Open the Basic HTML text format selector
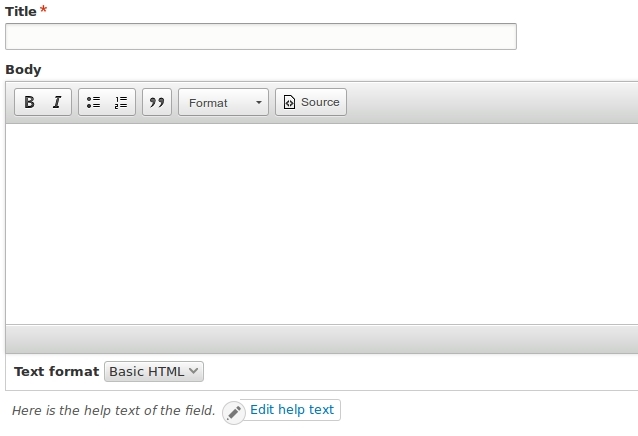Viewport: 638px width, 436px height. tap(154, 371)
